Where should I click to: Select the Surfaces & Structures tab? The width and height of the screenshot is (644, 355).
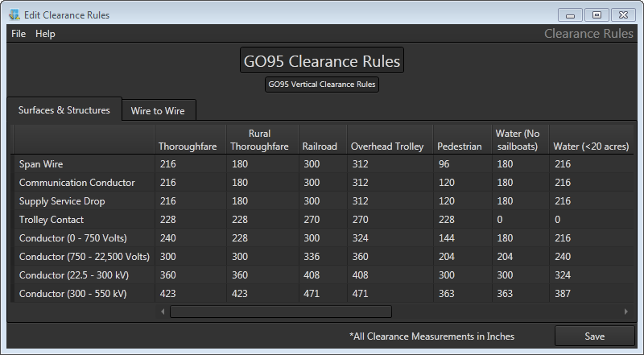tap(64, 110)
